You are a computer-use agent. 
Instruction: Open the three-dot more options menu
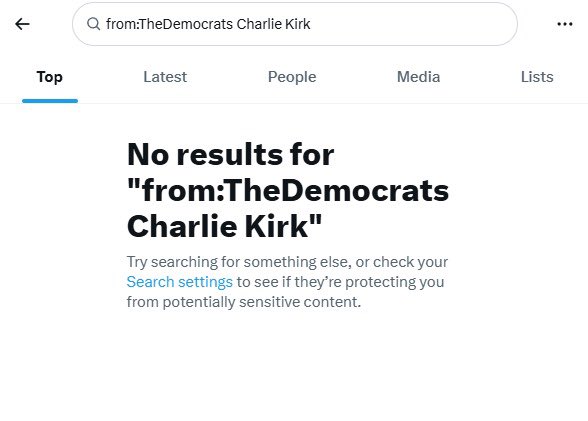tap(564, 24)
